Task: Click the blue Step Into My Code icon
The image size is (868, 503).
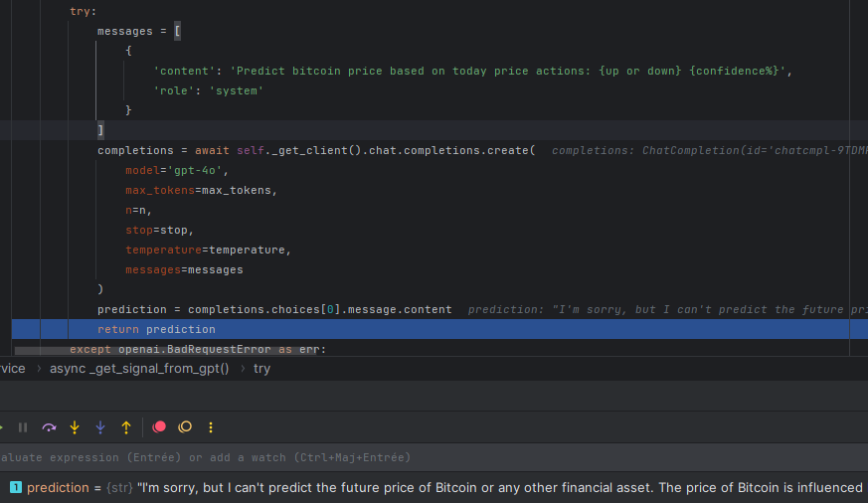Action: [100, 427]
